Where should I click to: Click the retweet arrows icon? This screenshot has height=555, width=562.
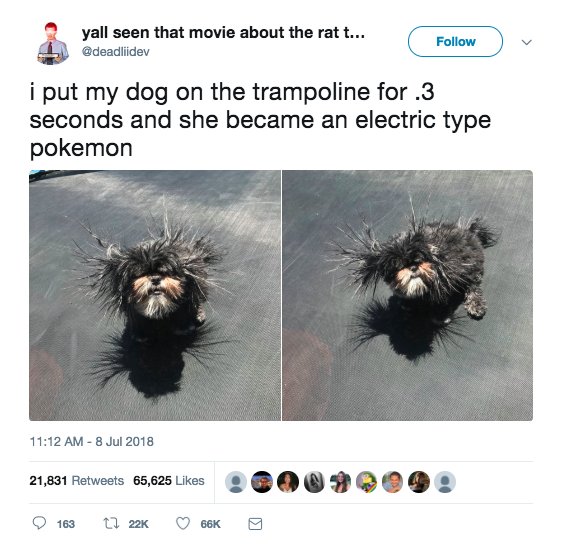coord(111,524)
